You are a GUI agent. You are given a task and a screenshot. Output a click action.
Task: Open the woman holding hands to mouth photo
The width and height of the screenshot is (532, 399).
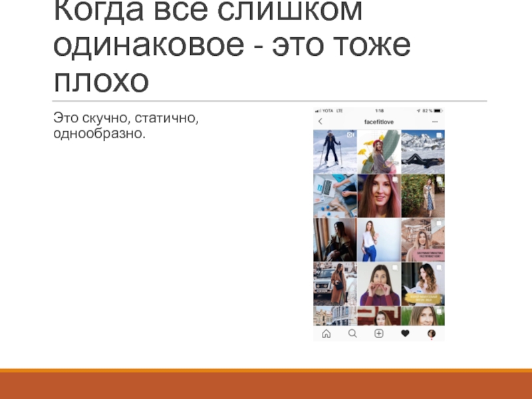tap(378, 283)
